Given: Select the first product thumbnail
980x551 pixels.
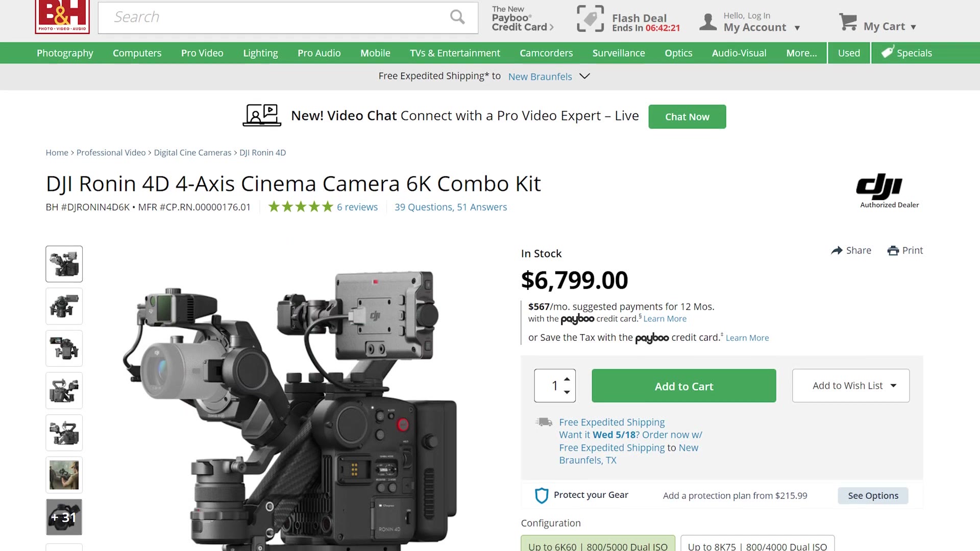Looking at the screenshot, I should click(64, 264).
